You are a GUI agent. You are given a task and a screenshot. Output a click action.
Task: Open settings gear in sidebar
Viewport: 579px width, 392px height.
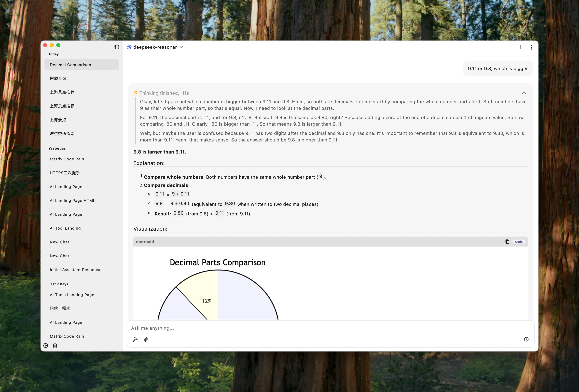(46, 345)
